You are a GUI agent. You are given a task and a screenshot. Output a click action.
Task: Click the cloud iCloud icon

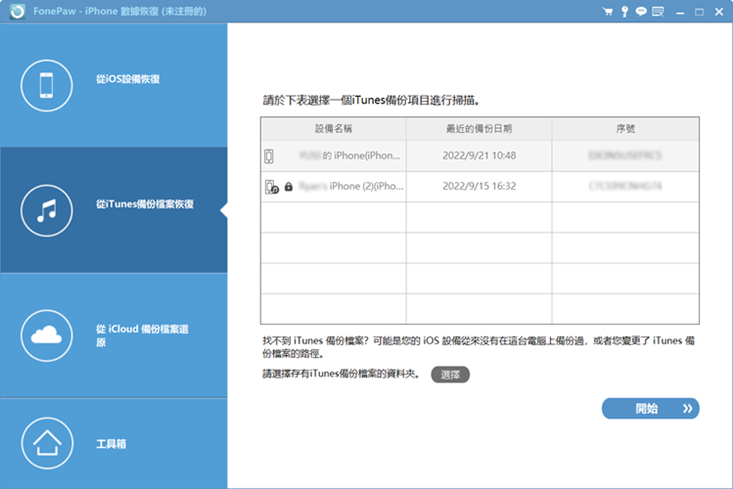tap(46, 335)
